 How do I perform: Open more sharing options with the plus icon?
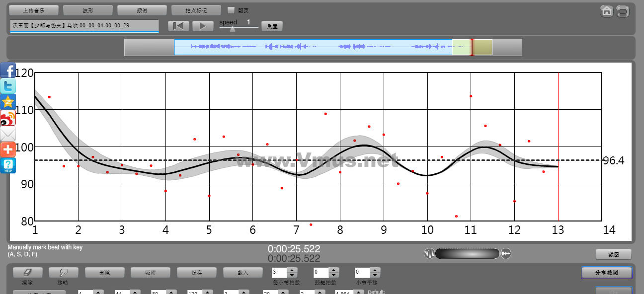pyautogui.click(x=8, y=149)
